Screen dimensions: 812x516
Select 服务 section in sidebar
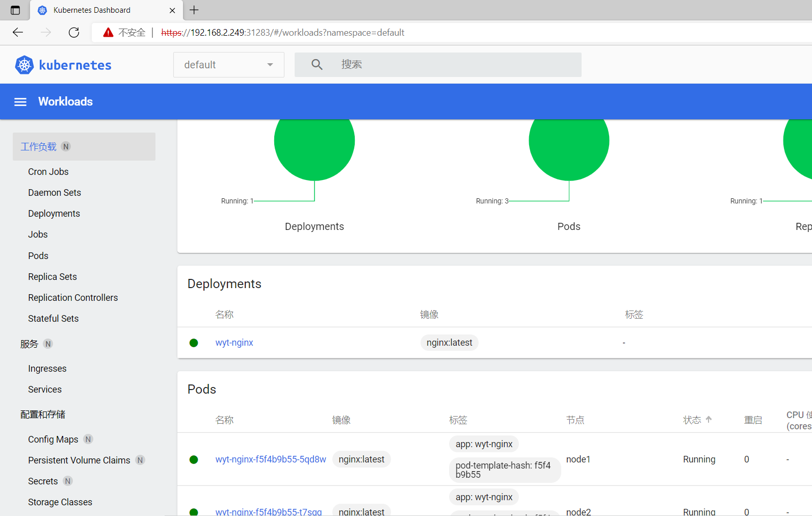click(29, 344)
